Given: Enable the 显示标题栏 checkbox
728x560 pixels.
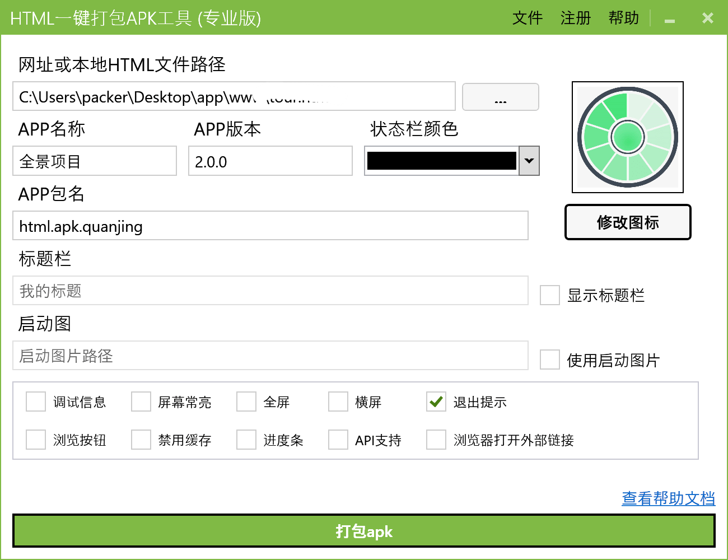Looking at the screenshot, I should click(x=549, y=295).
